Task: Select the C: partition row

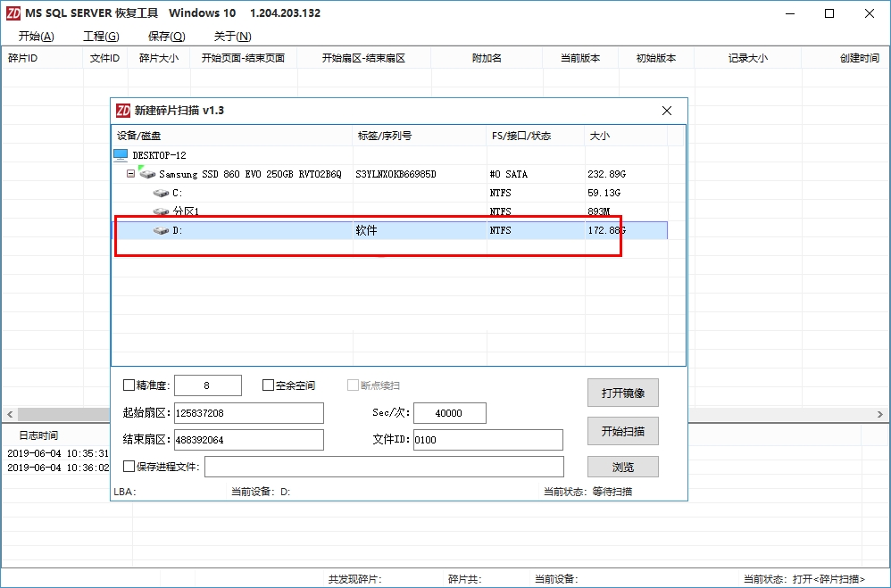Action: [389, 193]
